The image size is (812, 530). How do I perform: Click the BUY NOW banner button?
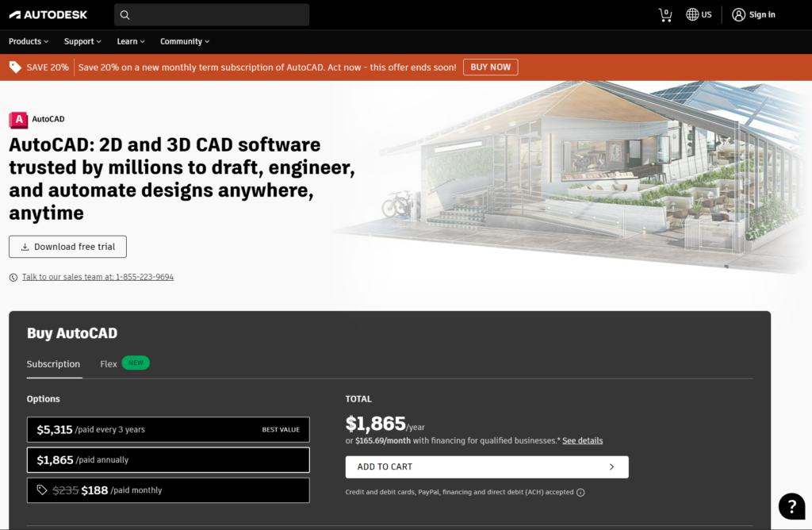(490, 67)
